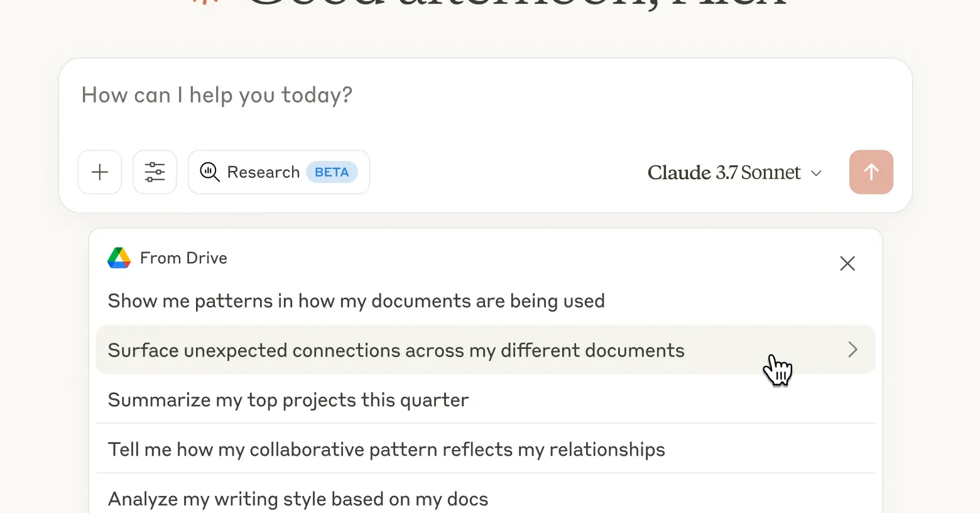Click the plus attach files button
Viewport: 980px width, 513px height.
click(x=100, y=172)
